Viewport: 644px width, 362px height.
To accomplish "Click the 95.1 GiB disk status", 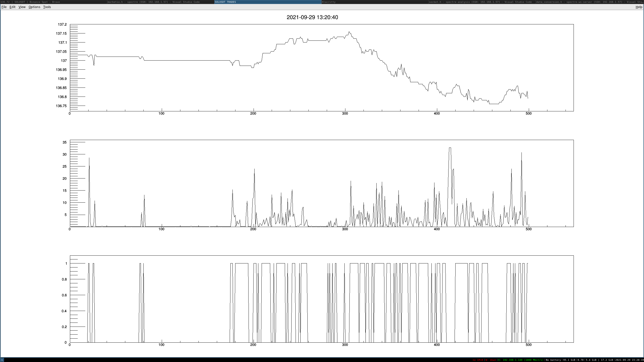I will tap(569, 360).
